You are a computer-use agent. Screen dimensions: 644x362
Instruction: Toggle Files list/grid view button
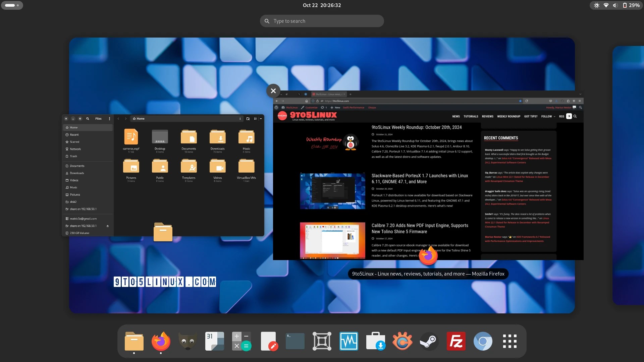click(x=256, y=119)
